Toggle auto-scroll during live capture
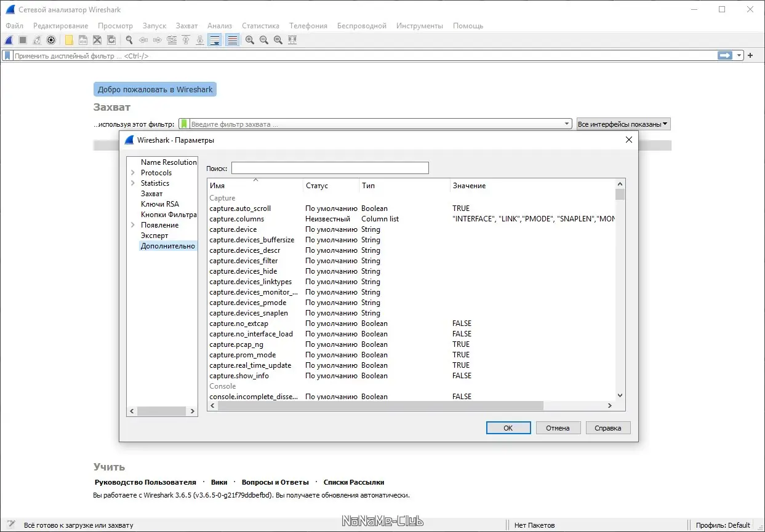 (x=215, y=40)
